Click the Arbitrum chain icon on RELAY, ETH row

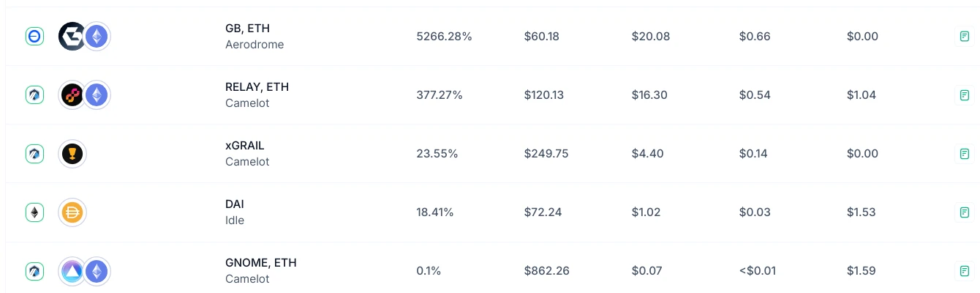(35, 94)
